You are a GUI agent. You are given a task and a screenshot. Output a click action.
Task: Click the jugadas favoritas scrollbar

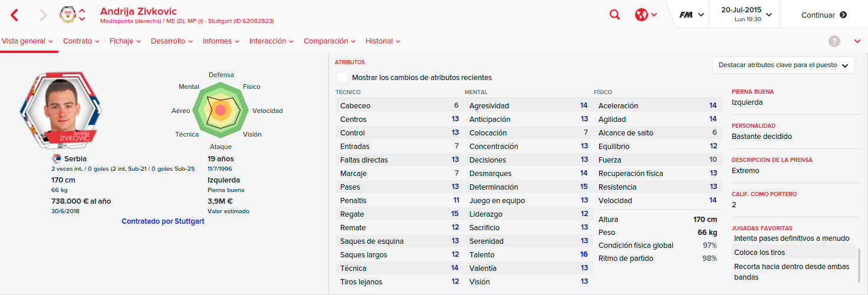pos(859,265)
